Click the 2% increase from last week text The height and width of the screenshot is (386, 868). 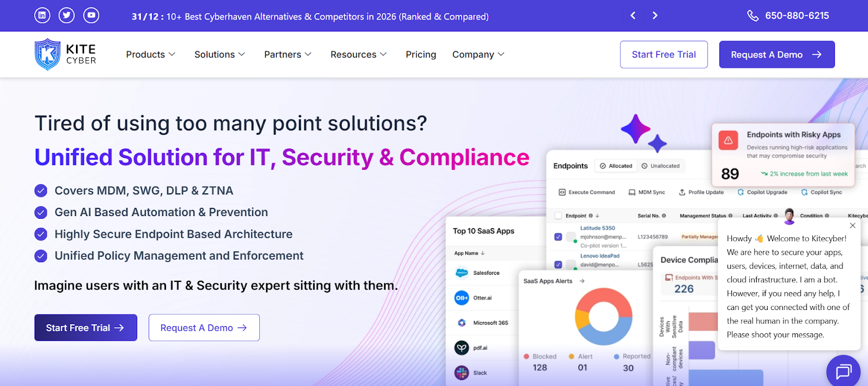[x=808, y=174]
